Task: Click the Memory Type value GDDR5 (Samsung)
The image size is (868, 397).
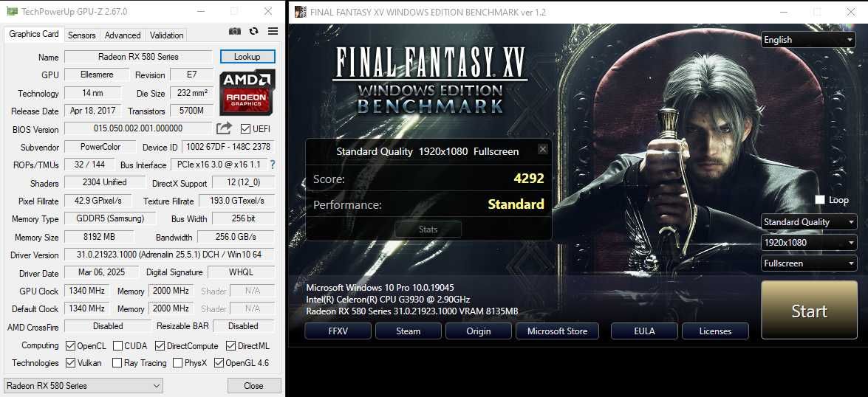Action: click(x=110, y=218)
